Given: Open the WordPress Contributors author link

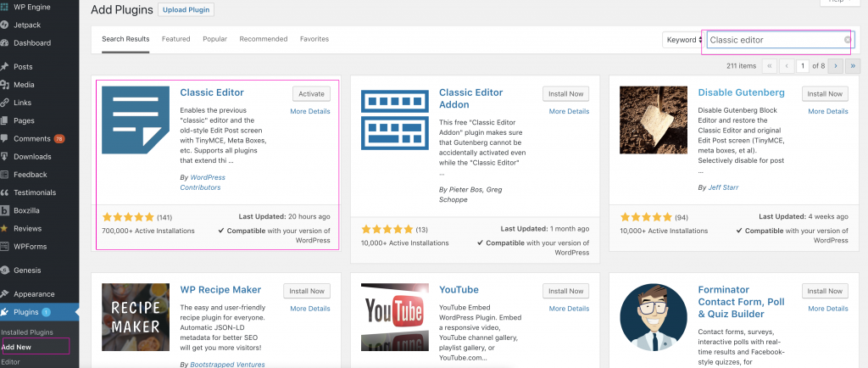Looking at the screenshot, I should point(203,182).
